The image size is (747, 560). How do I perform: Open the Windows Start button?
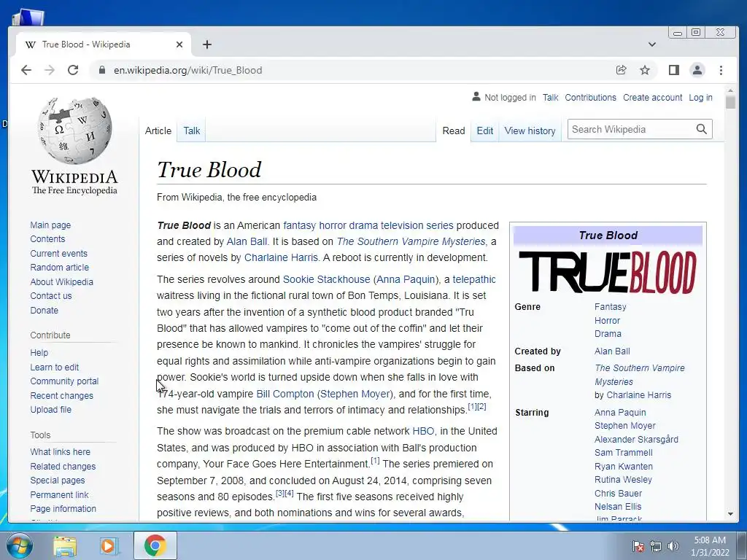[19, 545]
